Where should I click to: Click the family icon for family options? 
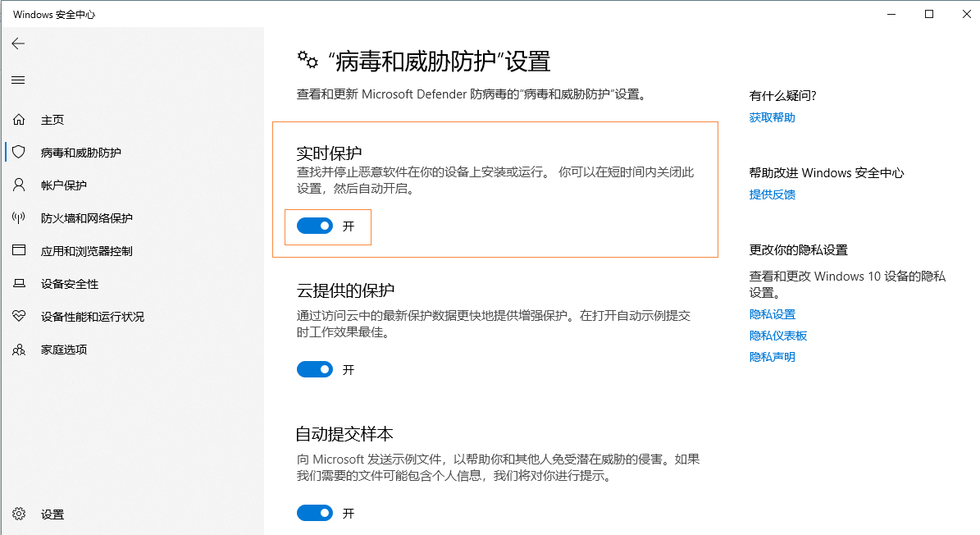[19, 350]
